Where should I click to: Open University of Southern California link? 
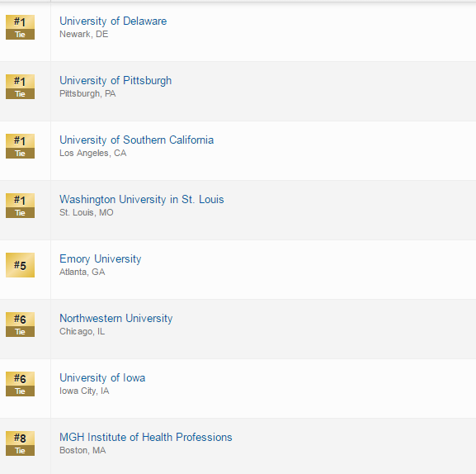137,140
